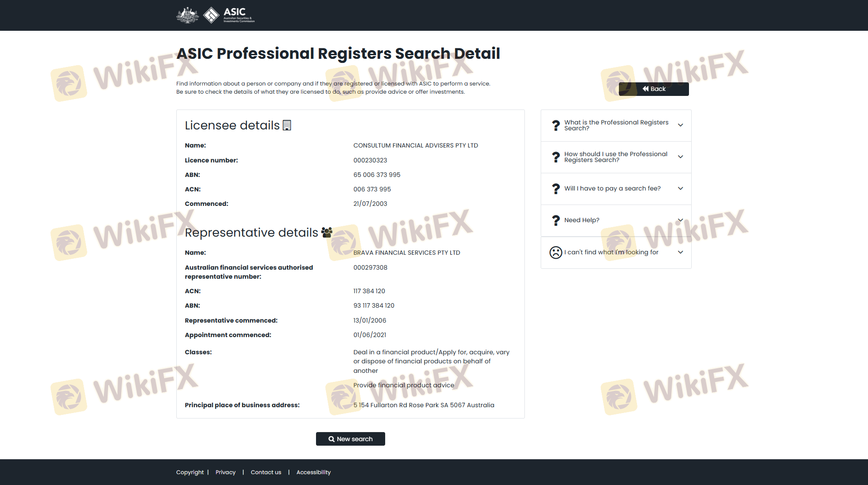
Task: Start a New search
Action: pos(350,439)
